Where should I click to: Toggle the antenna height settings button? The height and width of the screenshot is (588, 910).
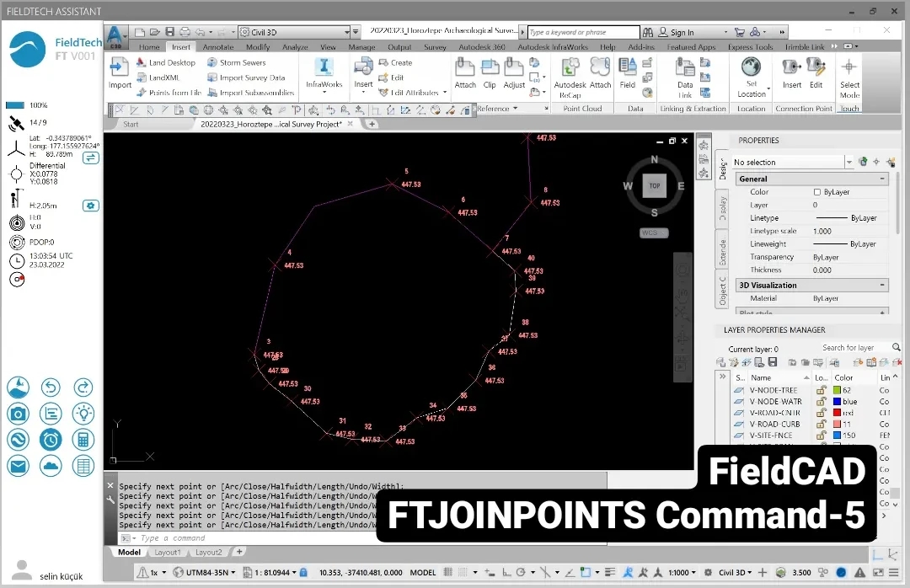tap(90, 206)
